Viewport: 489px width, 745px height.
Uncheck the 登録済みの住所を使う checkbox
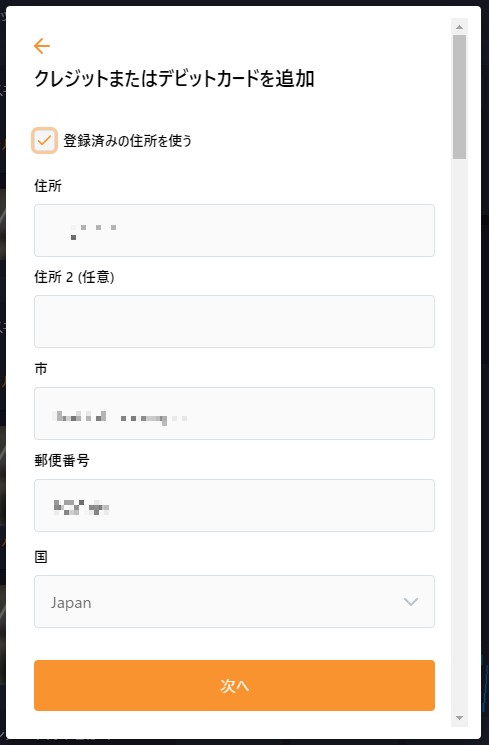tap(44, 140)
